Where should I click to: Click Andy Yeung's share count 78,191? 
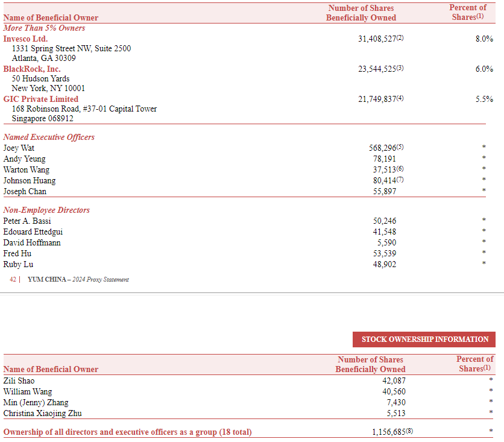tap(385, 159)
